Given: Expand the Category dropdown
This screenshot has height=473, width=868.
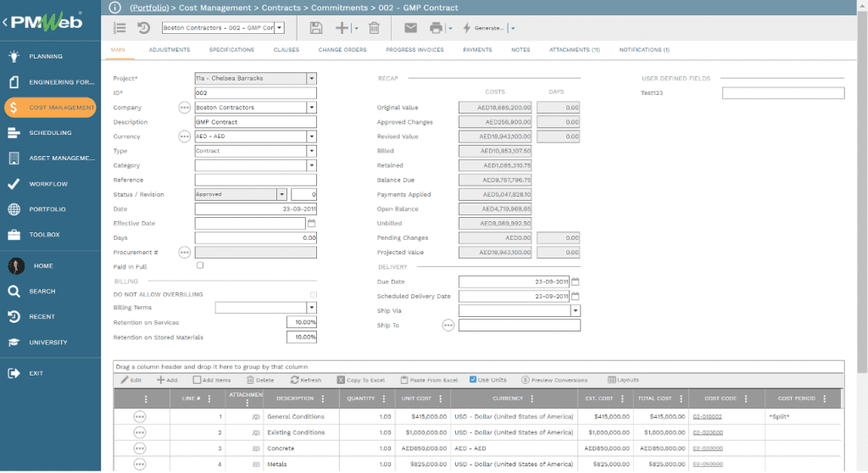Looking at the screenshot, I should [311, 165].
